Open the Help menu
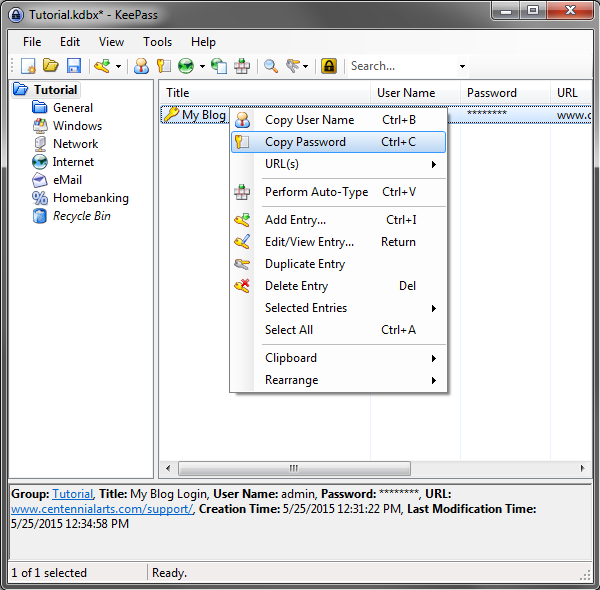Screen dimensions: 600x590 pos(203,42)
